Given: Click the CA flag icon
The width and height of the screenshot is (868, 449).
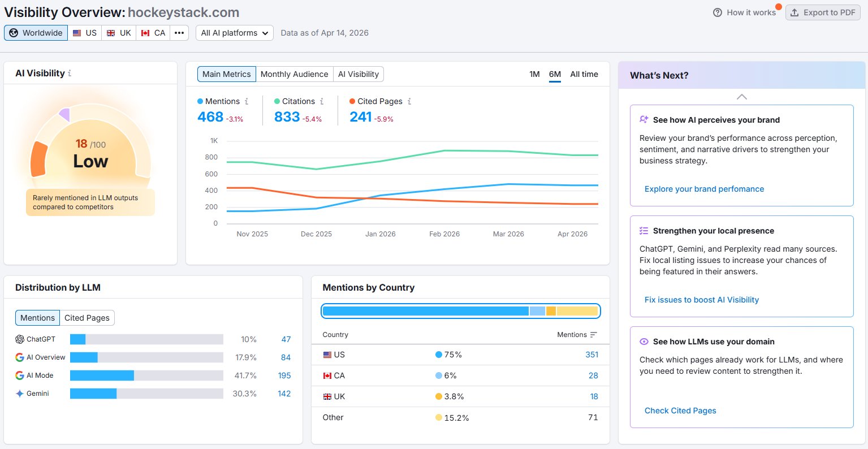Looking at the screenshot, I should click(145, 33).
